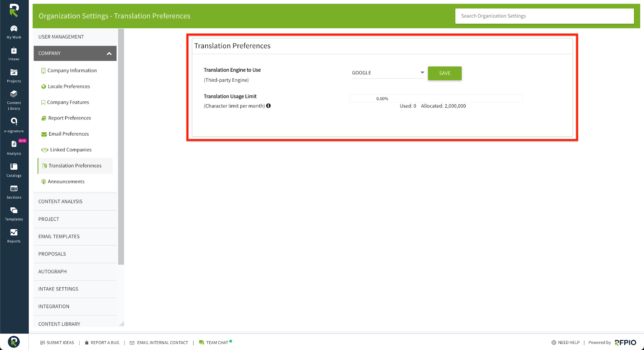Open the Analysis module icon
The image size is (644, 350).
click(x=14, y=148)
